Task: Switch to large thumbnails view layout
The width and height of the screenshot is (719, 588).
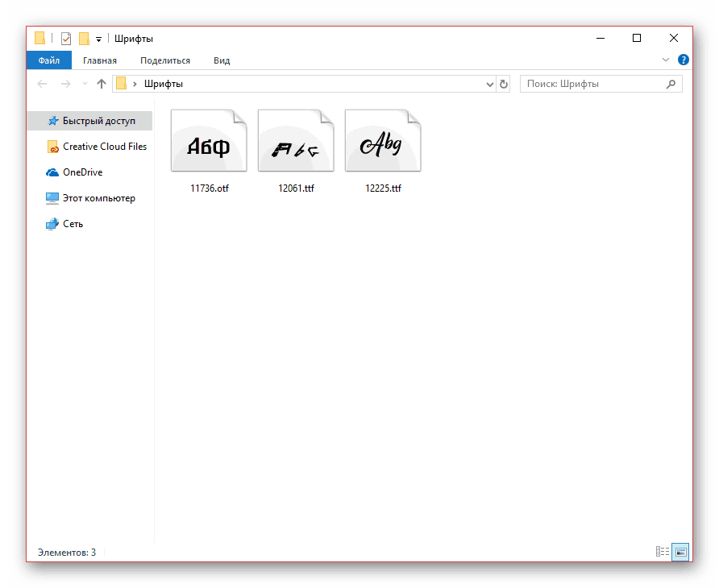Action: [x=681, y=552]
